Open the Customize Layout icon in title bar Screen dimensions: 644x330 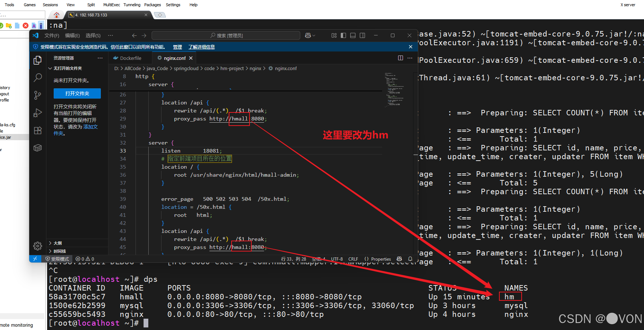[334, 35]
